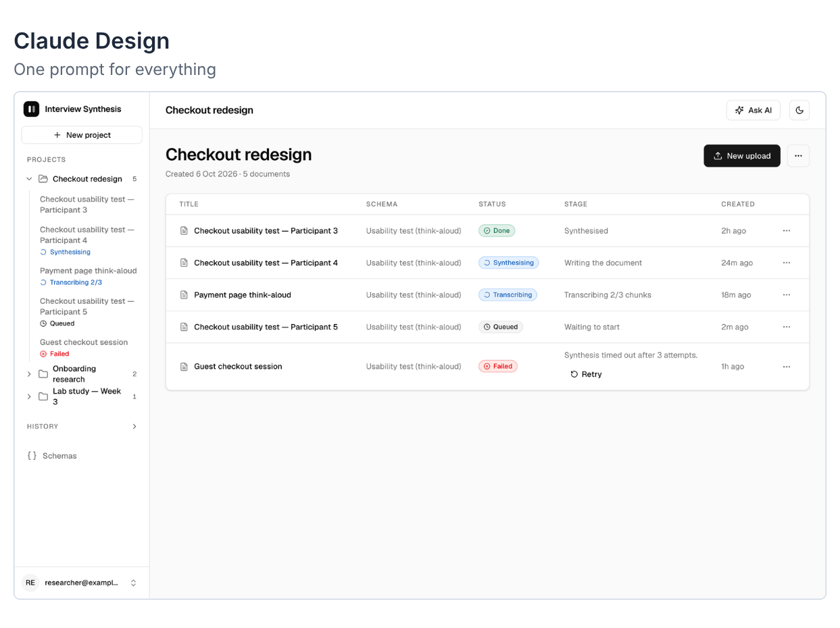This screenshot has width=840, height=628.
Task: Click document icon for Guest checkout session row
Action: point(184,367)
